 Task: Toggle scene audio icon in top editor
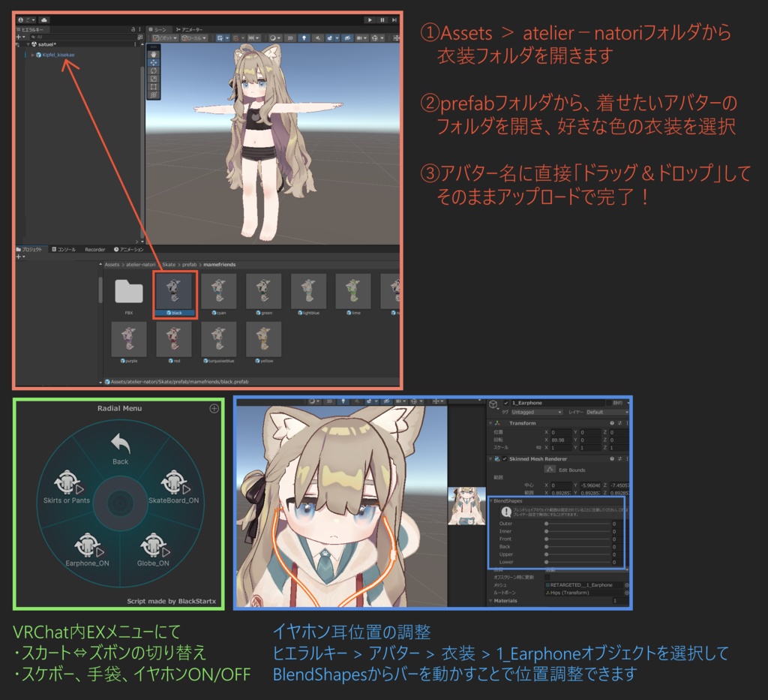[317, 38]
